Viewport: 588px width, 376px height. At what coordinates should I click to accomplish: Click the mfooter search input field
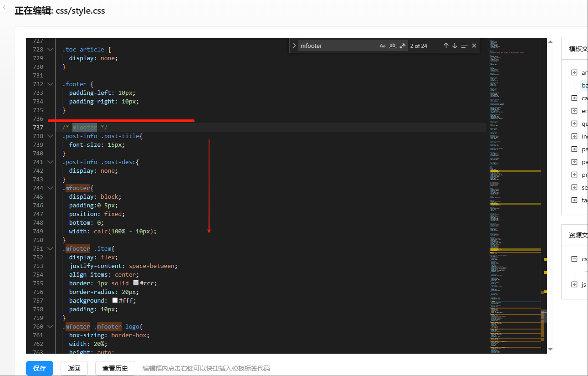tap(338, 46)
